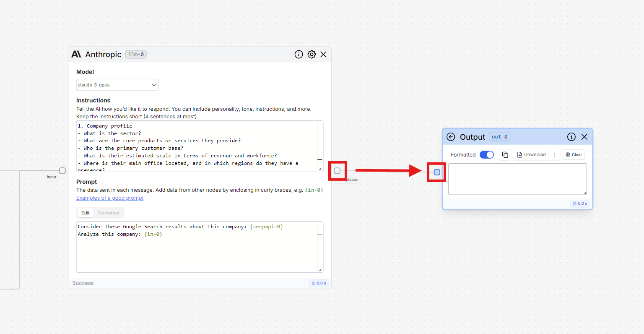Viewport: 644px width, 334px height.
Task: Click the back arrow icon on Output node
Action: pyautogui.click(x=451, y=137)
